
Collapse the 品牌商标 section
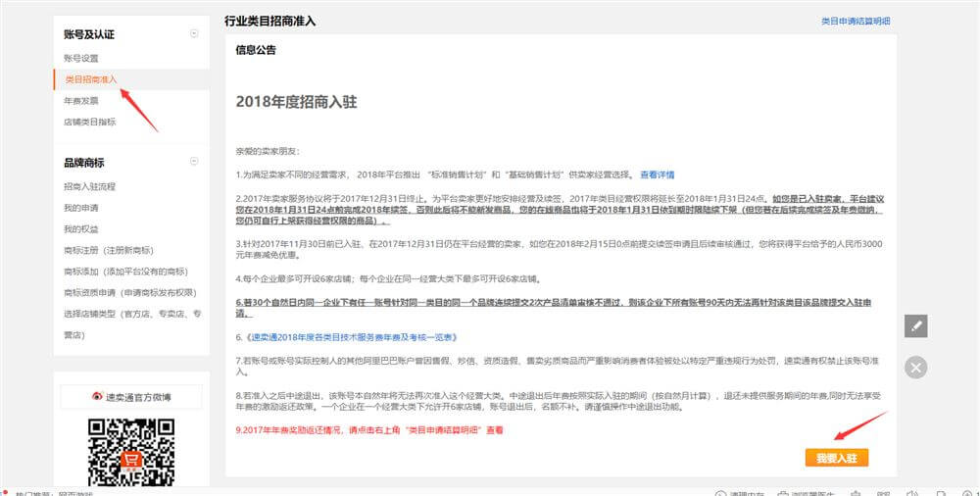[194, 163]
